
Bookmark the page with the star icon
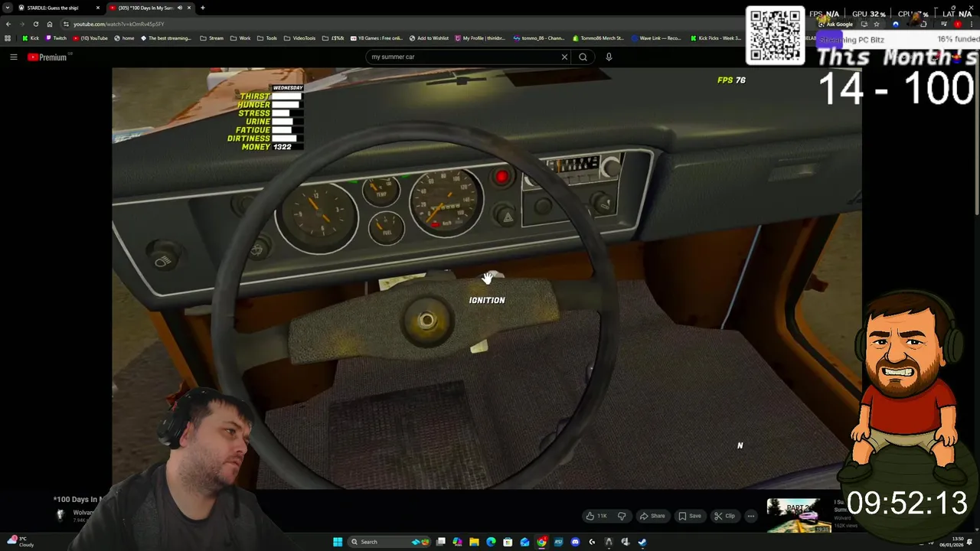(877, 24)
